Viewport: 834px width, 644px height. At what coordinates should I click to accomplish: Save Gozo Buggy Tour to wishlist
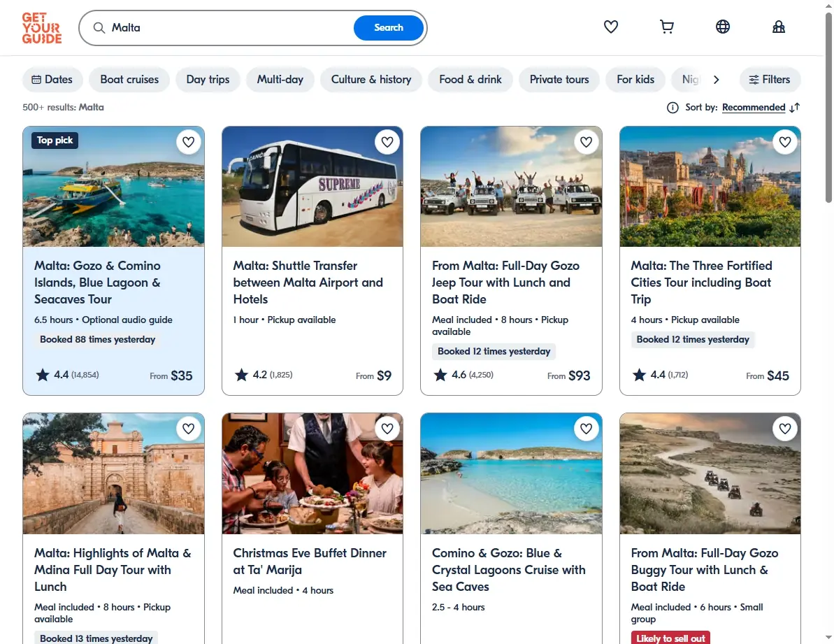(x=785, y=429)
